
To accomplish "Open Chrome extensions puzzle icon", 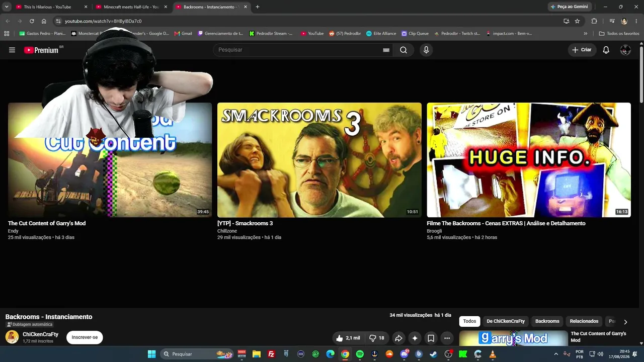I will (594, 21).
